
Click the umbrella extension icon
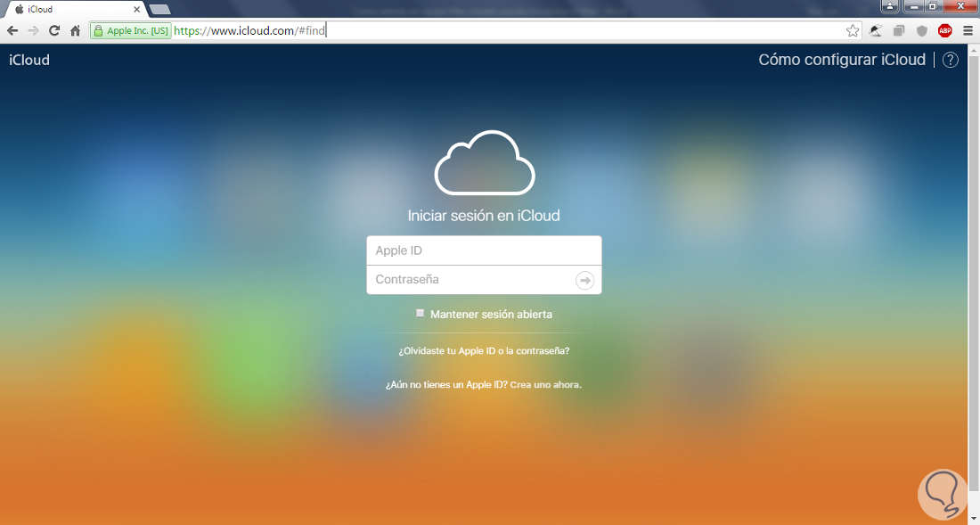877,30
